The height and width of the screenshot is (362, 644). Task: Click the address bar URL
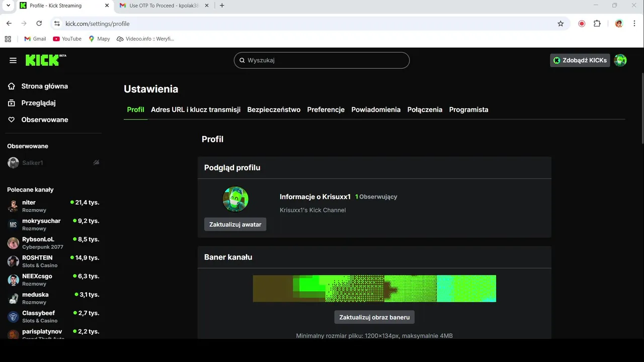(98, 24)
